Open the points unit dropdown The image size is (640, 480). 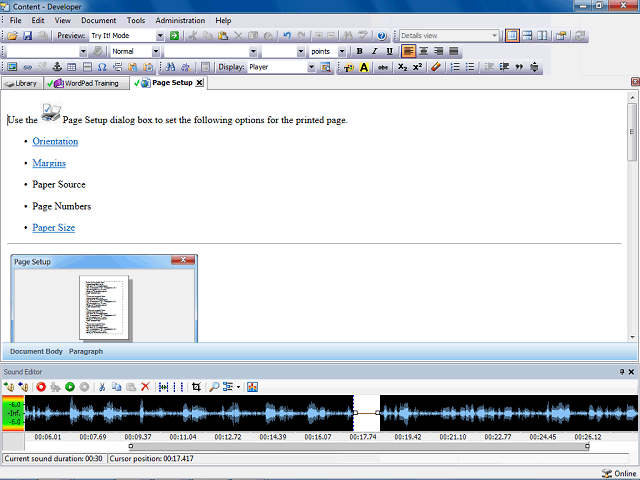pyautogui.click(x=342, y=51)
